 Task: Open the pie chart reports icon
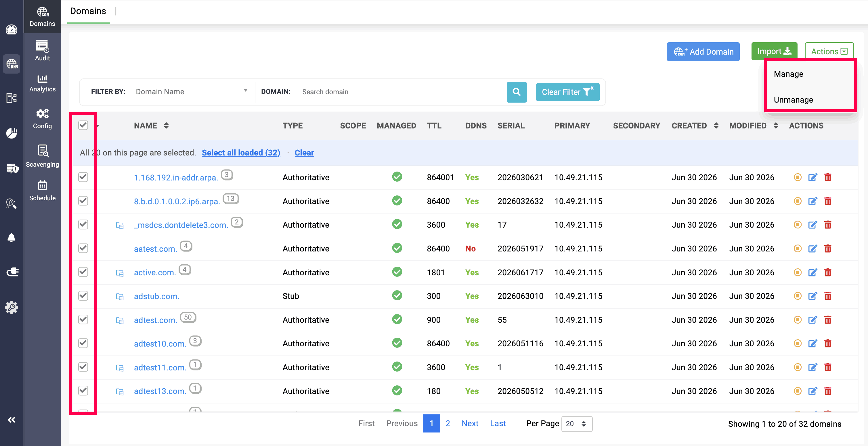coord(12,133)
